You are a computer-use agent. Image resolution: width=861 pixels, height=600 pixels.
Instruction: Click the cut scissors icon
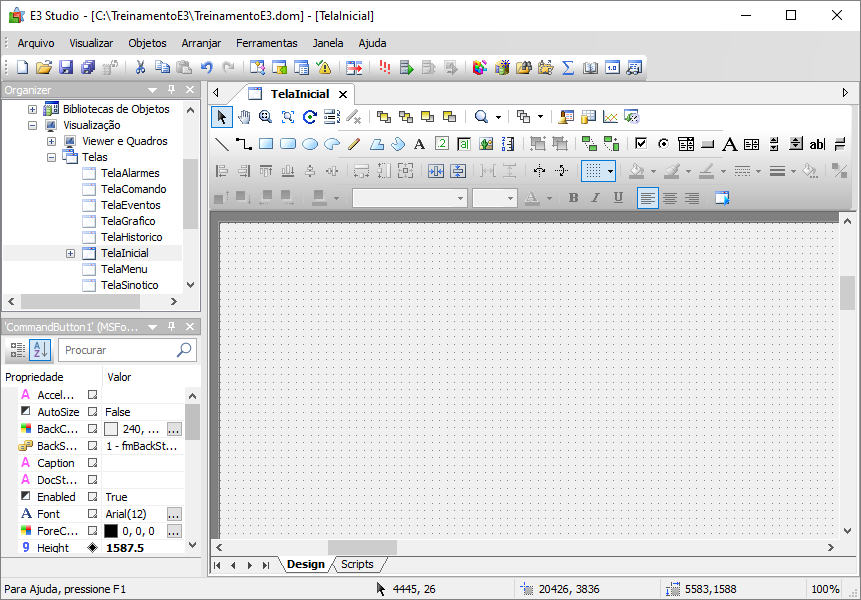tap(141, 67)
